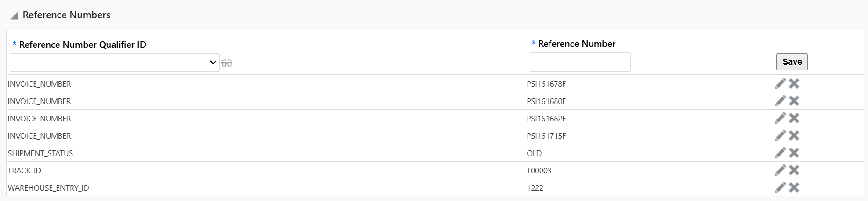
Task: Edit the PSI161715F reference row
Action: tap(780, 135)
